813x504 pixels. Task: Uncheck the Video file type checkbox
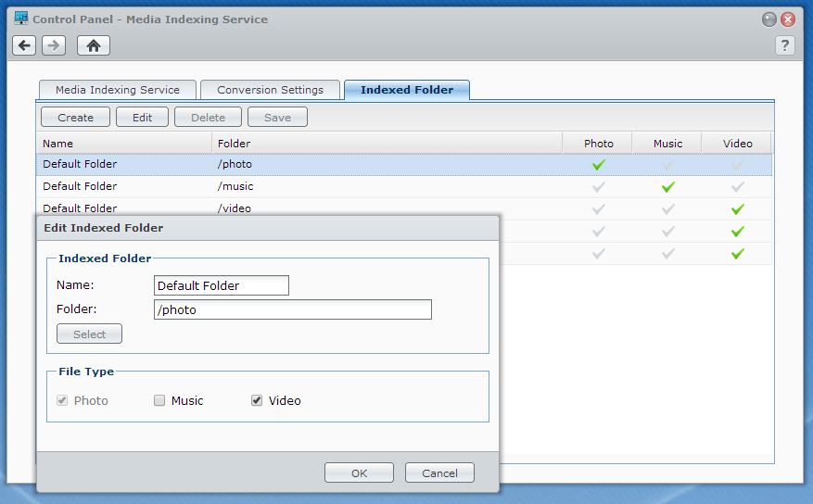pos(257,401)
